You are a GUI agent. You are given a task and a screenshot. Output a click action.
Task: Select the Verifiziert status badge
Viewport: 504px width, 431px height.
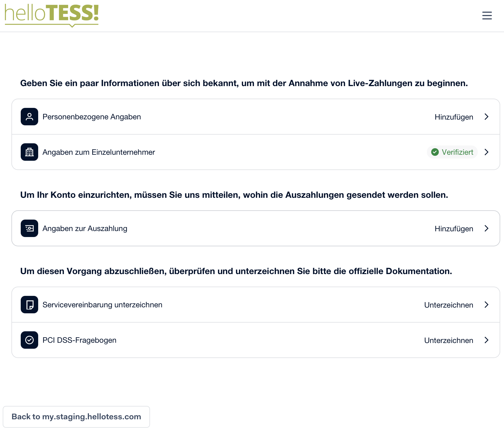tap(452, 152)
